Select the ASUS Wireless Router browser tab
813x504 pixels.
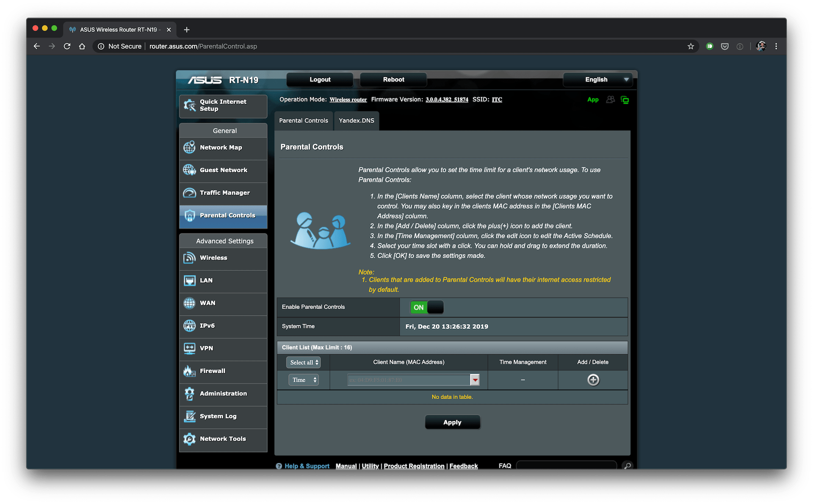pos(120,30)
